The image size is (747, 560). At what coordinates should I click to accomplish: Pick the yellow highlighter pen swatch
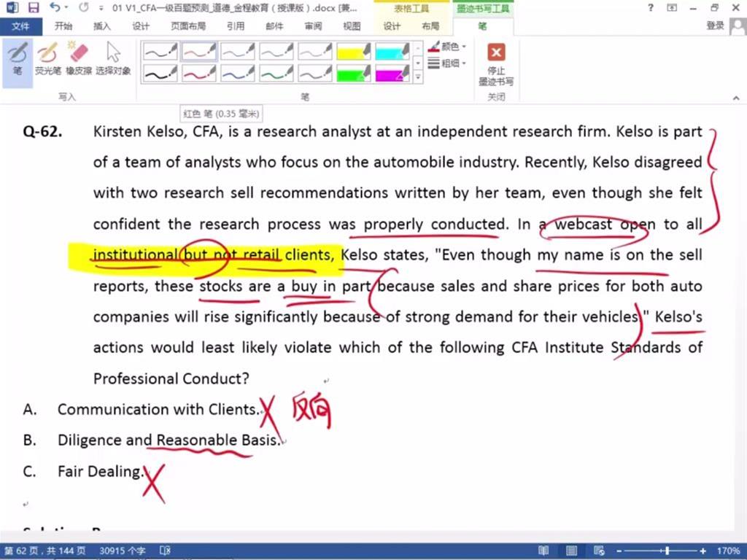tap(354, 52)
